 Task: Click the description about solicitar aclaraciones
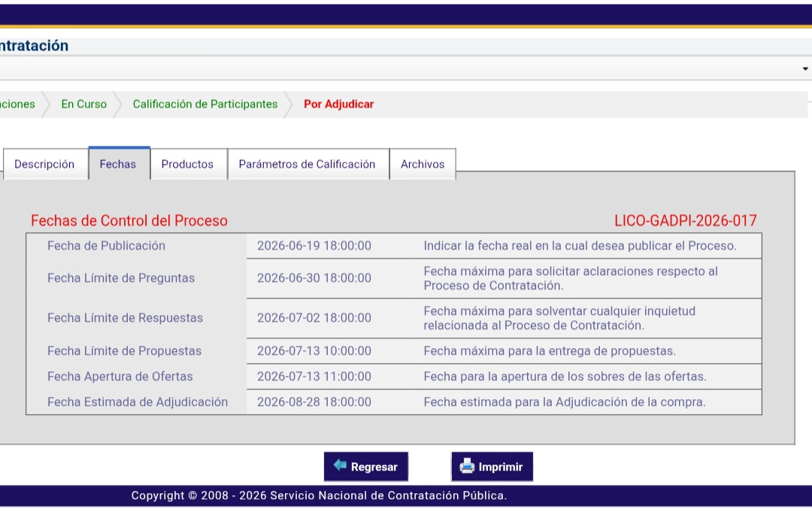click(571, 279)
